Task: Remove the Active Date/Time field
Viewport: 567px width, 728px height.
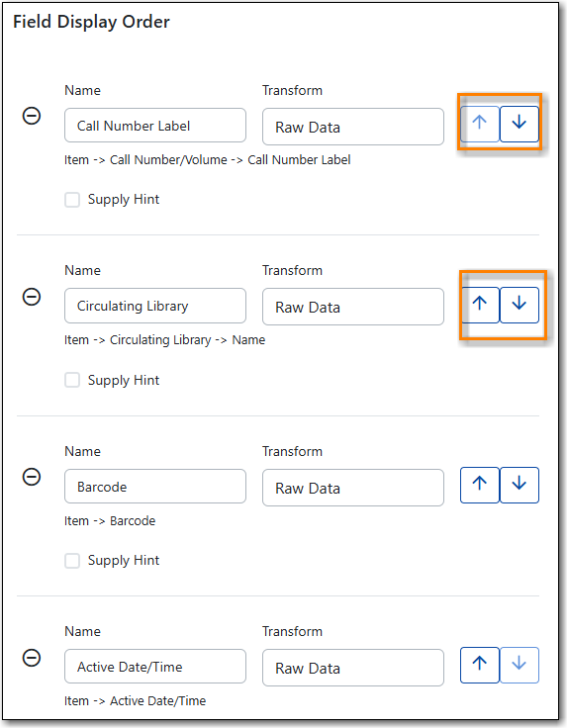Action: 32,658
